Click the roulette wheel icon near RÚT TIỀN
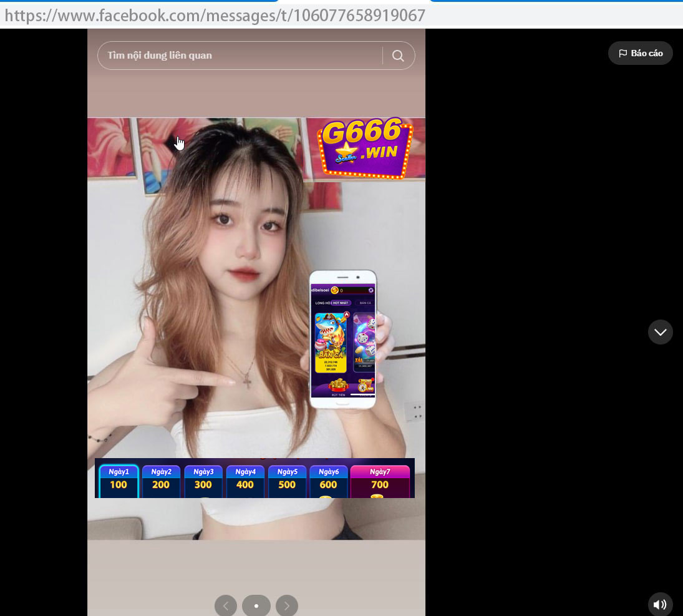 click(362, 387)
